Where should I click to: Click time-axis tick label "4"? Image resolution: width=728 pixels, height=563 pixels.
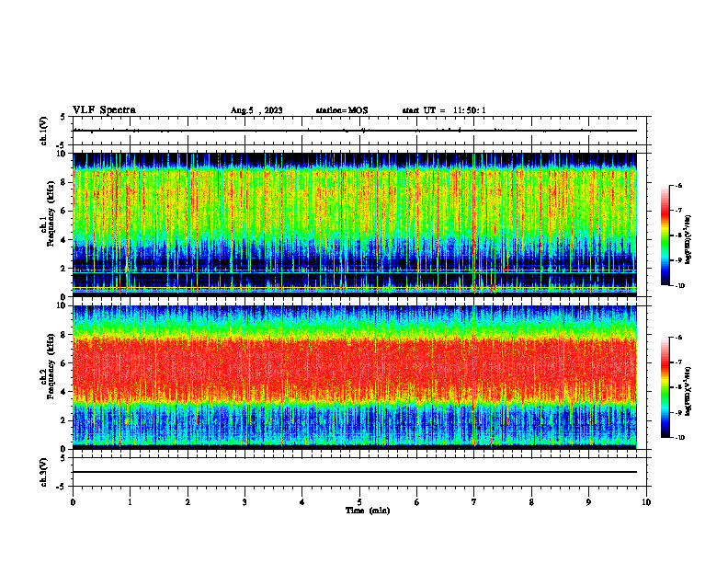coord(301,502)
